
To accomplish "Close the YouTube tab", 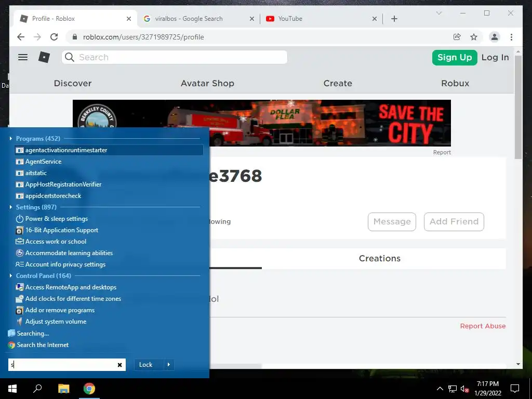I will [375, 19].
